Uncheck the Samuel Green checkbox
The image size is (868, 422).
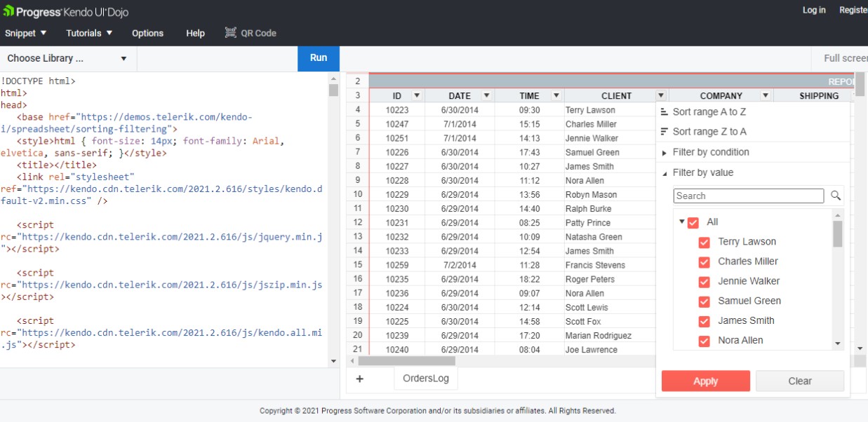click(x=705, y=301)
